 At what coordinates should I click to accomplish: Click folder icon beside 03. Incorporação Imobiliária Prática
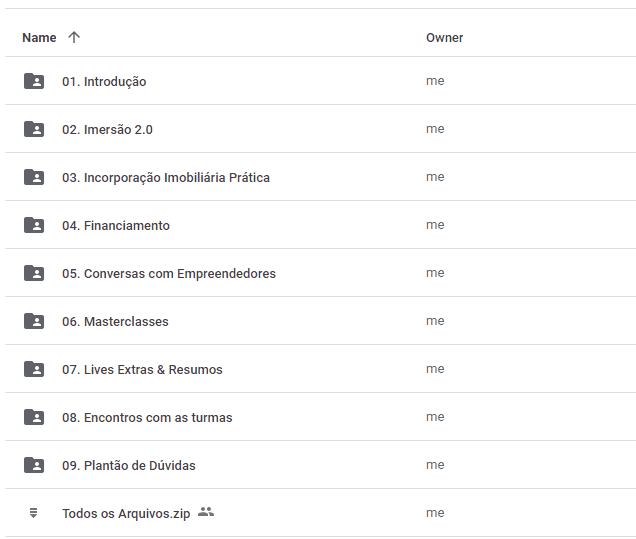34,177
